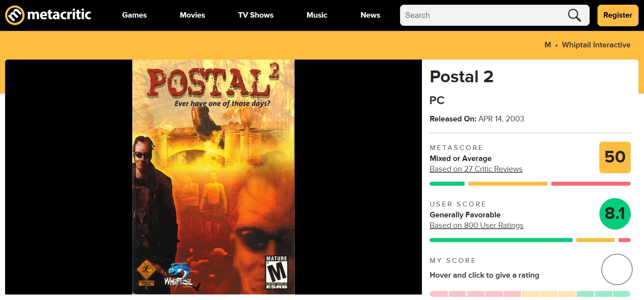This screenshot has height=300, width=644.
Task: Click the empty My Score circle
Action: pyautogui.click(x=617, y=269)
